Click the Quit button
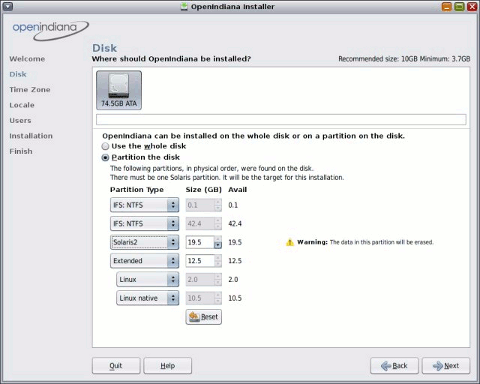The height and width of the screenshot is (384, 480). click(116, 366)
